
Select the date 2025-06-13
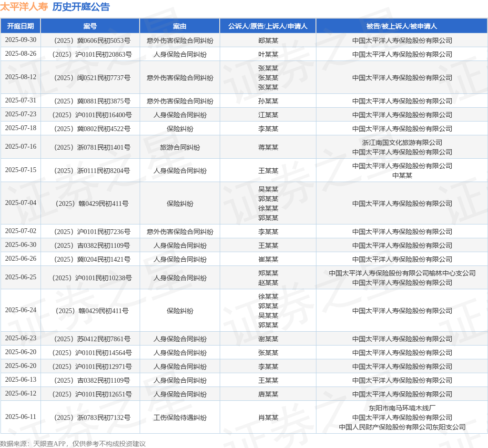[20, 380]
